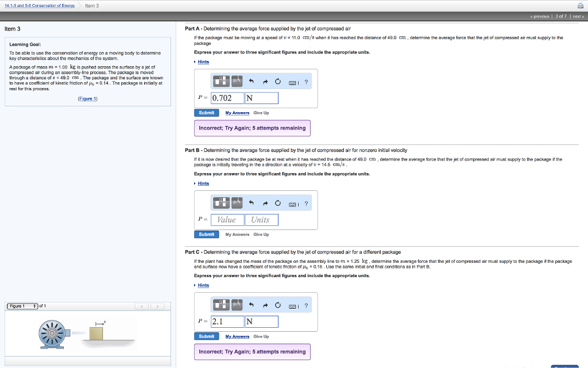Expand the Hints for Part A
This screenshot has width=588, height=368.
click(202, 62)
